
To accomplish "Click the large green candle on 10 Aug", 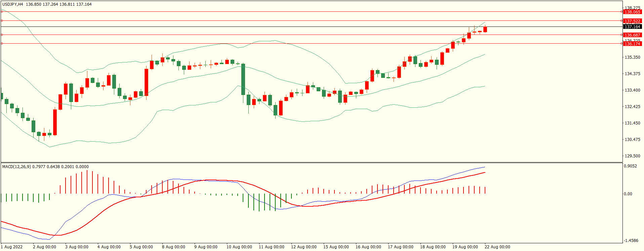I will click(x=243, y=79).
